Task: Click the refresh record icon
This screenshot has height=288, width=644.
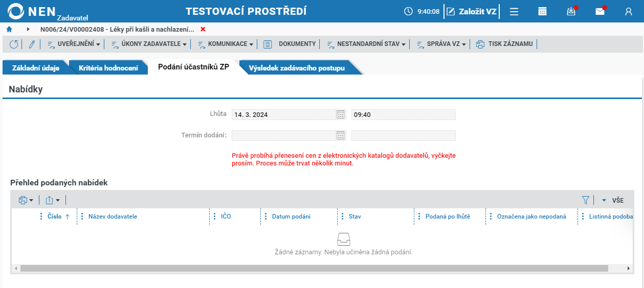Action: tap(14, 44)
